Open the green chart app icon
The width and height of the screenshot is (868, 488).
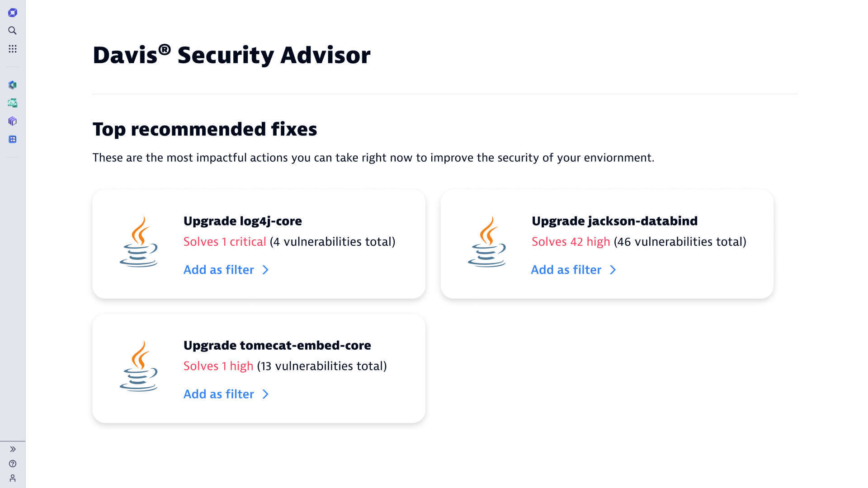[x=13, y=103]
